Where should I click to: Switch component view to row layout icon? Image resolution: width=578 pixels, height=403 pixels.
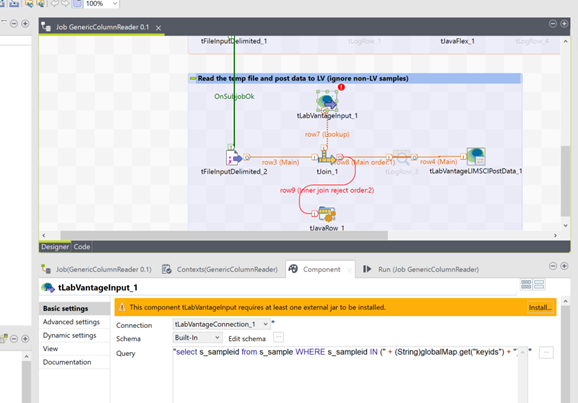[539, 284]
